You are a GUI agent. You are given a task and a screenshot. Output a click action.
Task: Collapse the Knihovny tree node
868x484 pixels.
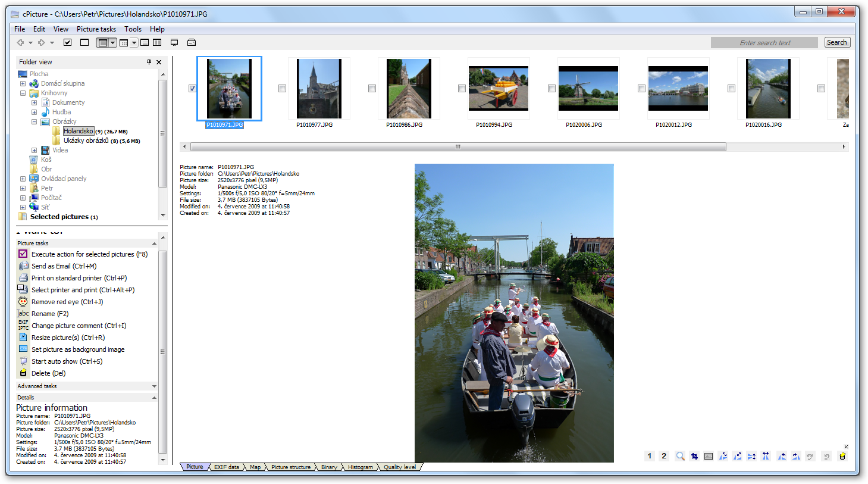23,93
